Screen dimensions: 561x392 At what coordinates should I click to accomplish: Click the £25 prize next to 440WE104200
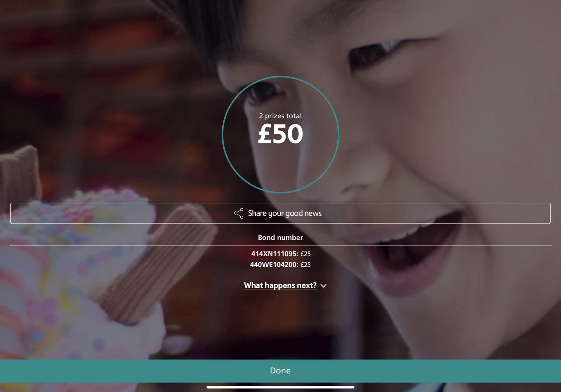coord(305,264)
